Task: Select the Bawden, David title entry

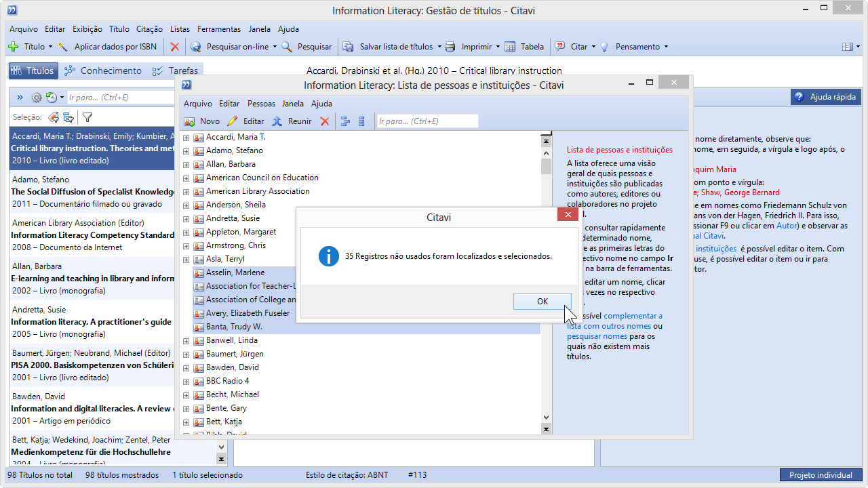Action: coord(92,409)
